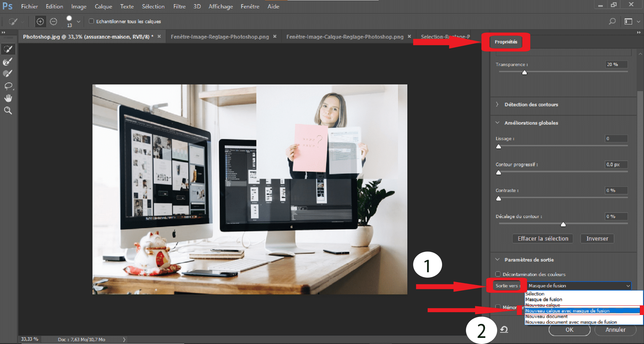644x344 pixels.
Task: Open the Sélection menu
Action: (x=153, y=6)
